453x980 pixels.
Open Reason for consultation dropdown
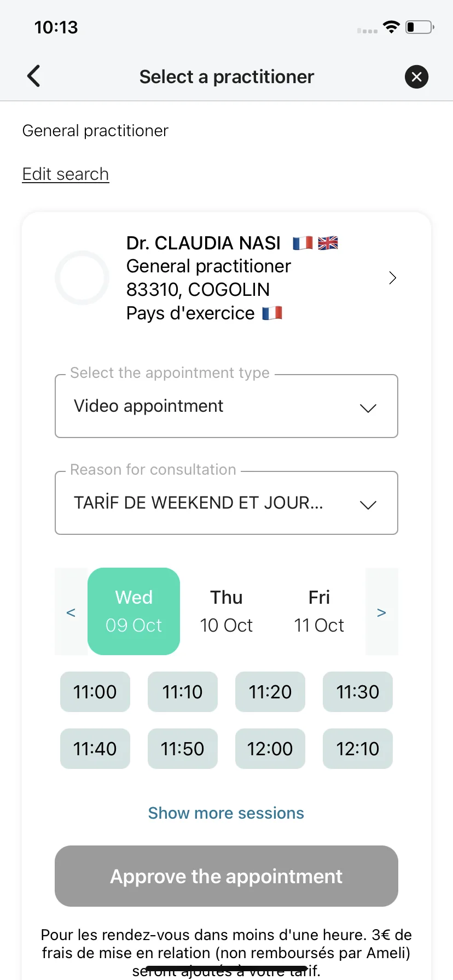[226, 503]
